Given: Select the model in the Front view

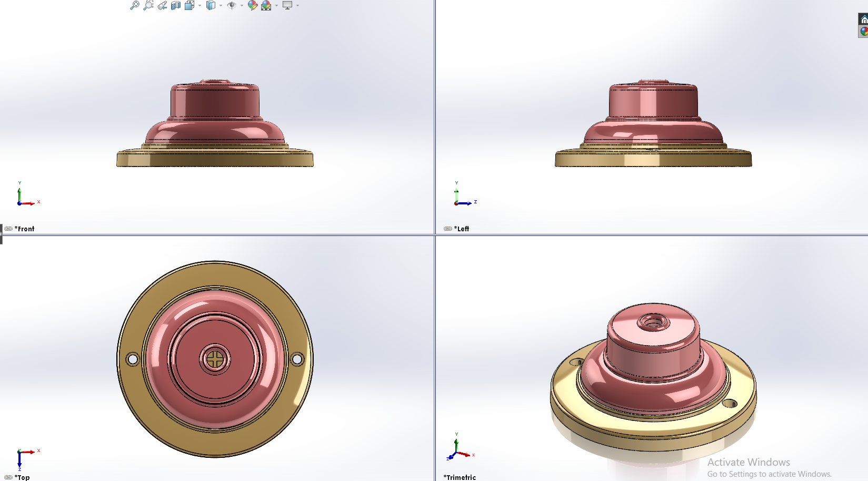Looking at the screenshot, I should 215,123.
